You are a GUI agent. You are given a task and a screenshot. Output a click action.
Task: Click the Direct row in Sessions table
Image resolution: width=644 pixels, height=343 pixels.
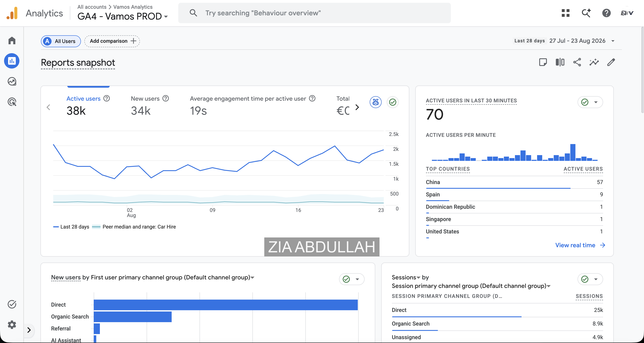point(497,310)
